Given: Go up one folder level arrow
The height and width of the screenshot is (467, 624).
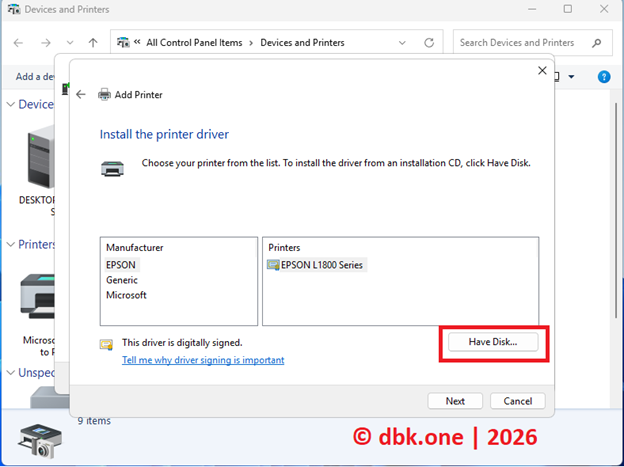Looking at the screenshot, I should click(93, 43).
